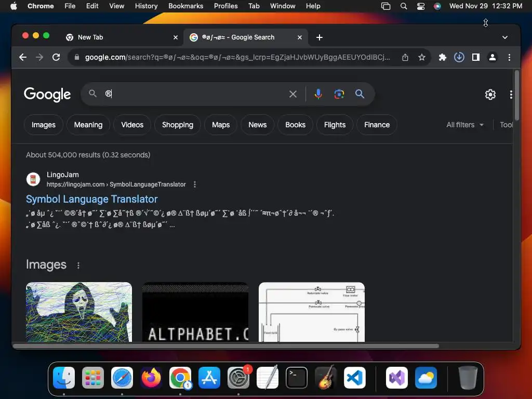This screenshot has width=532, height=399.
Task: Open the View menu
Action: pos(116,6)
